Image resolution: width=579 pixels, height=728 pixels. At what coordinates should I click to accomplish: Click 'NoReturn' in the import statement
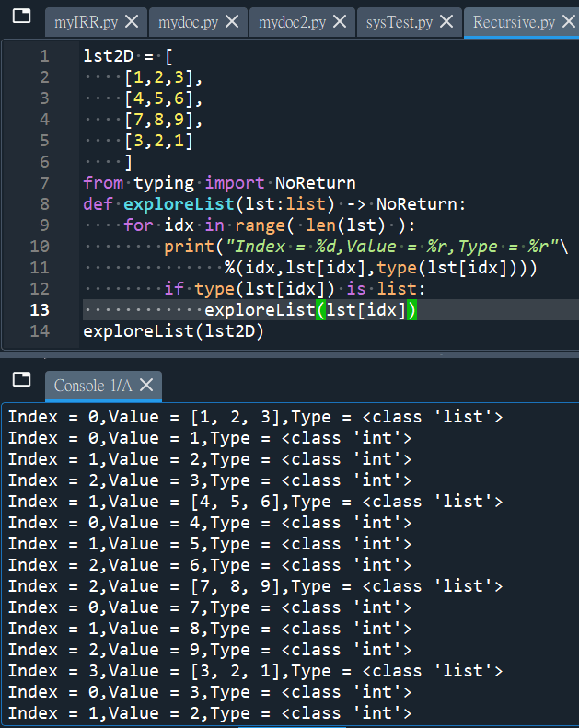click(x=315, y=183)
